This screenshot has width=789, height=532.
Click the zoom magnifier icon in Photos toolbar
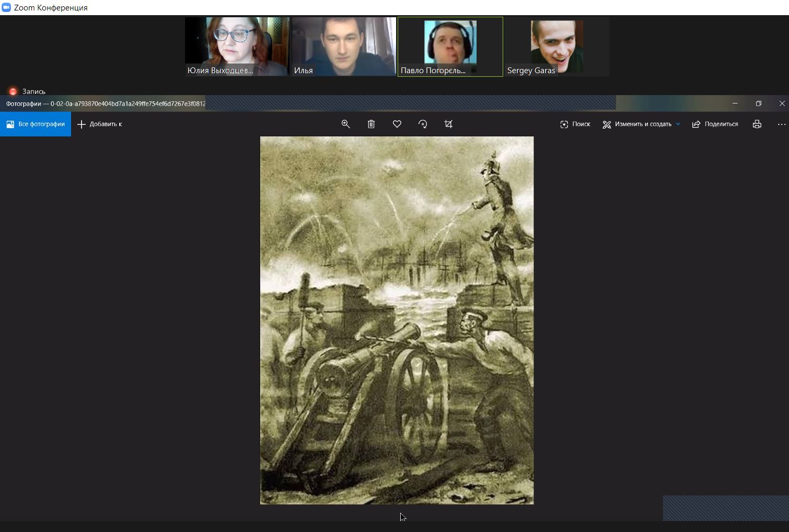click(345, 124)
